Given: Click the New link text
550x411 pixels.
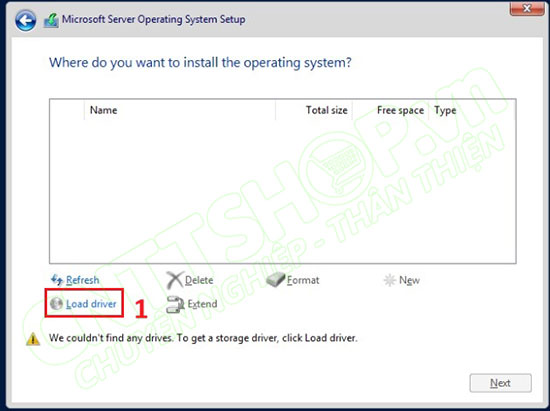Looking at the screenshot, I should (409, 280).
